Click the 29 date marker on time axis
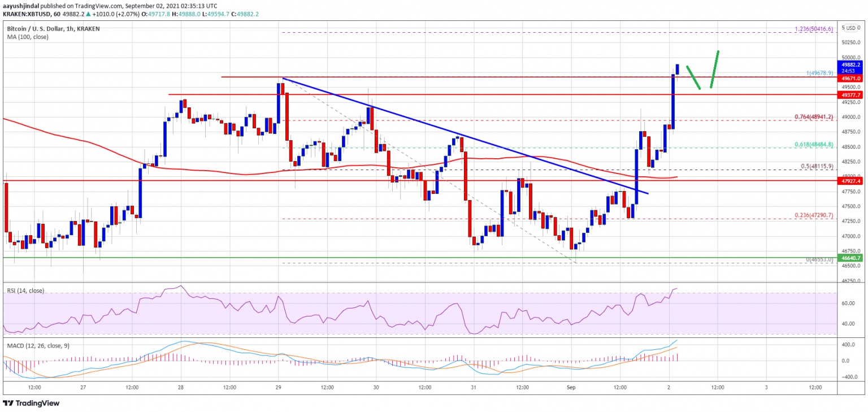 coord(279,388)
